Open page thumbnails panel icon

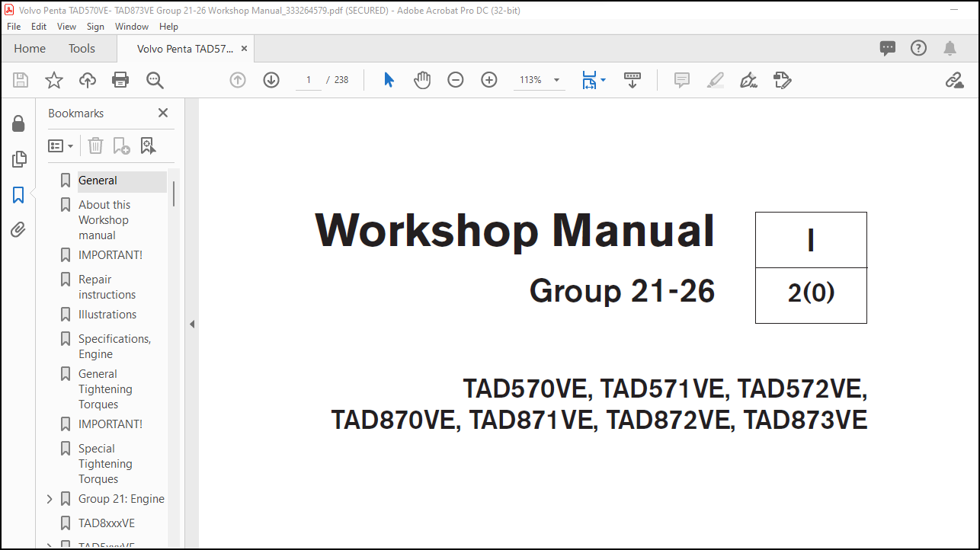click(19, 159)
